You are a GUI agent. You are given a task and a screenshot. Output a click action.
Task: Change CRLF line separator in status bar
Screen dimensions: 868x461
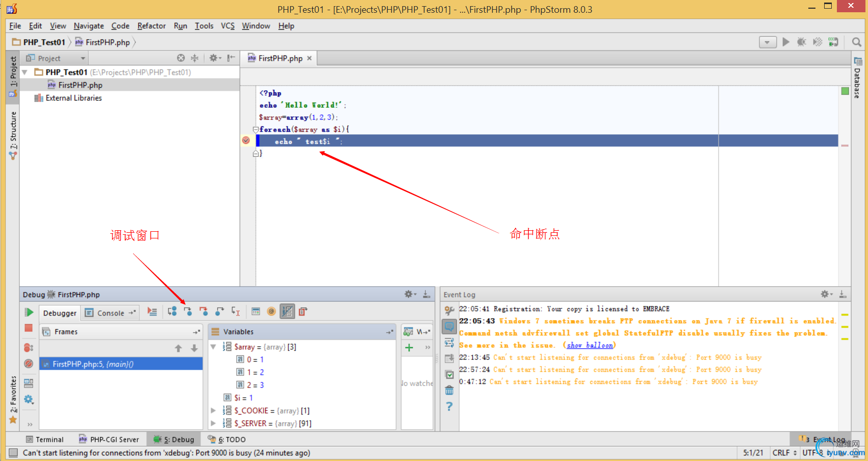(784, 453)
